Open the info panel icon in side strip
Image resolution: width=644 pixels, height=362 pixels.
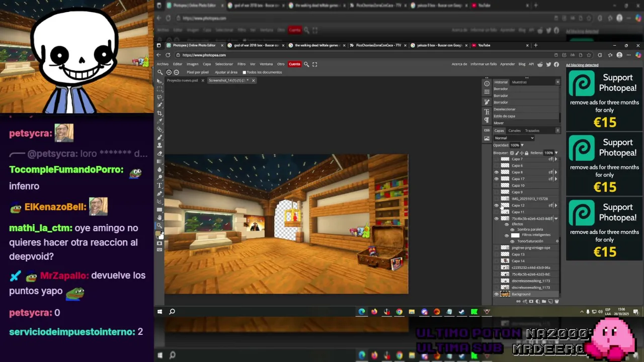click(487, 83)
